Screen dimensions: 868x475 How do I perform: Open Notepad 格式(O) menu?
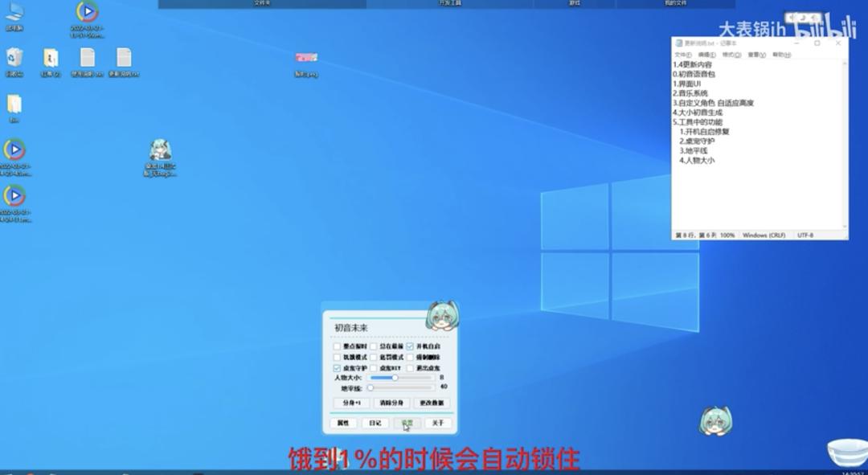(731, 55)
